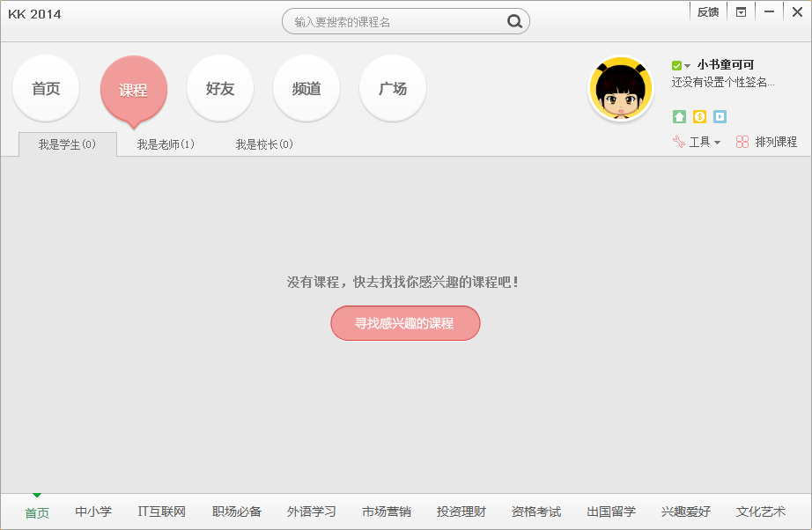Open the 首页 home bubble
This screenshot has width=812, height=530.
(45, 88)
